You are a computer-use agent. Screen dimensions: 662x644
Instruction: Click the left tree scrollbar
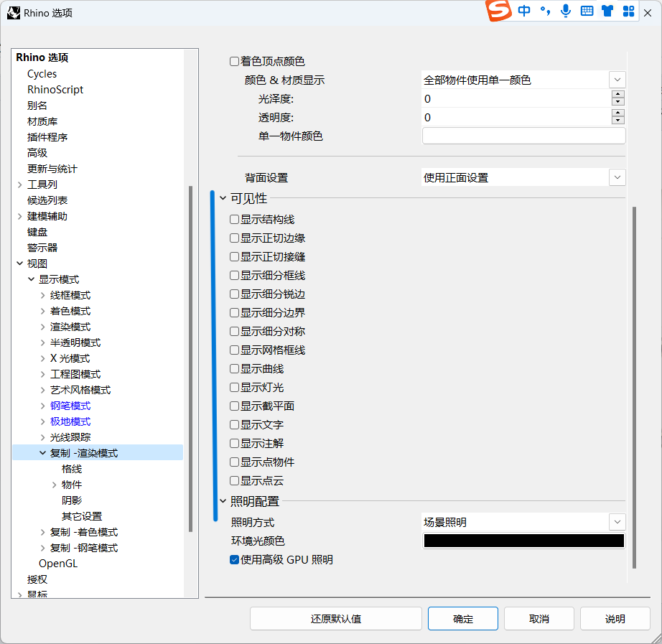pos(191,358)
